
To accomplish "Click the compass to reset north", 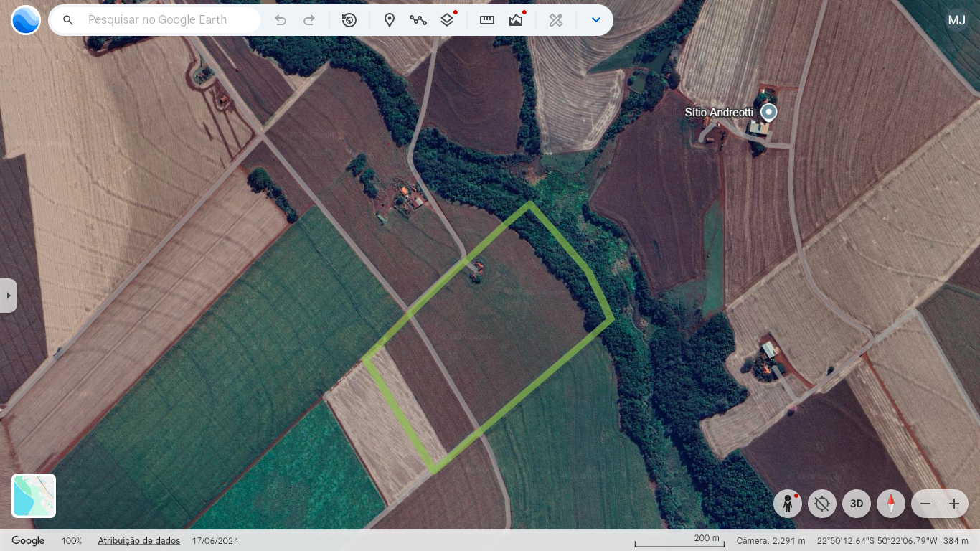I will pos(891,504).
